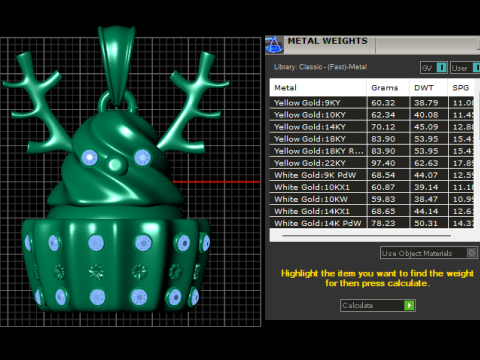Click the right blue eye gem

point(142,157)
